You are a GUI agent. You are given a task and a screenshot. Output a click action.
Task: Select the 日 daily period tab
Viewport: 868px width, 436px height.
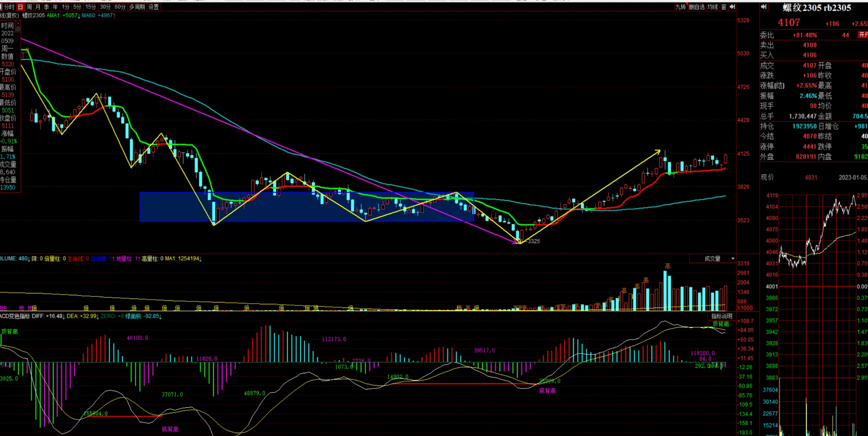[x=20, y=7]
